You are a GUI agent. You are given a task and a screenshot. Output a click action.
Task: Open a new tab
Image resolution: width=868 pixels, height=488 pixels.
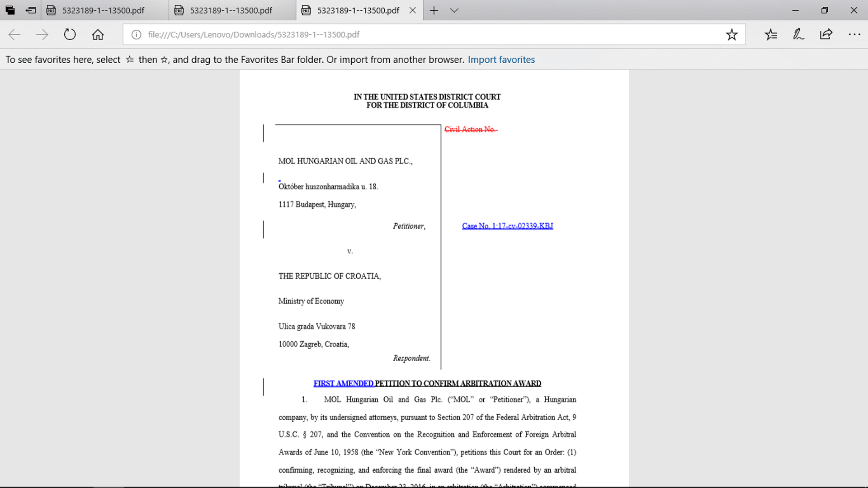(434, 10)
